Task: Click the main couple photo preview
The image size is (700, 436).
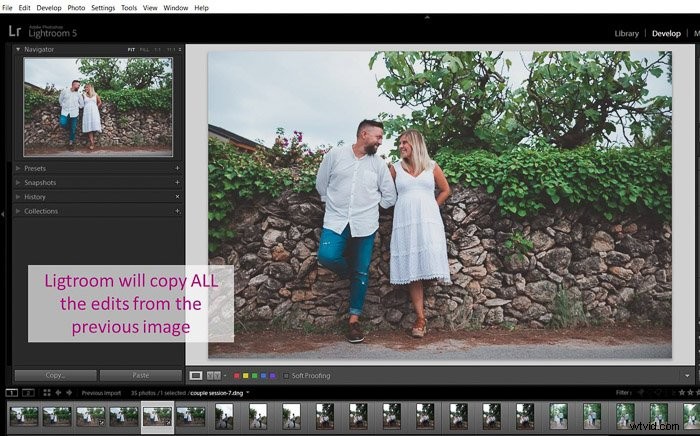Action: 440,204
